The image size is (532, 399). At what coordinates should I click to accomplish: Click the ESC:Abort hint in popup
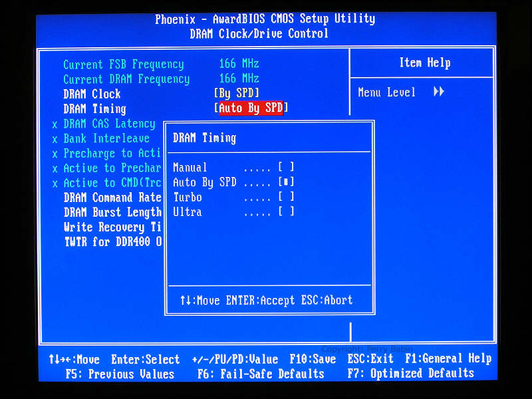[327, 300]
